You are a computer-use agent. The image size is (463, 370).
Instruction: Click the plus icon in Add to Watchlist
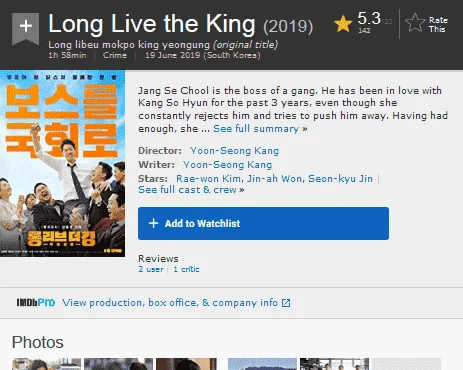tap(153, 223)
